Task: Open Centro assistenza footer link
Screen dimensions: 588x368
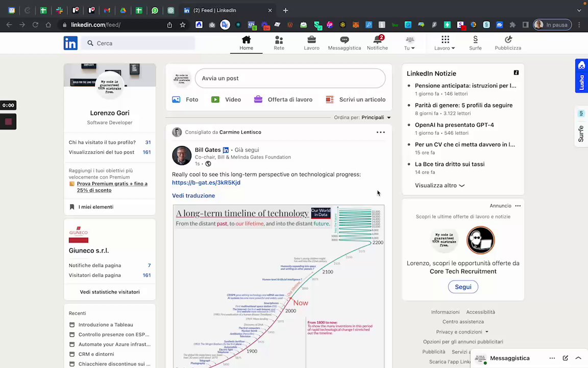Action: click(463, 322)
